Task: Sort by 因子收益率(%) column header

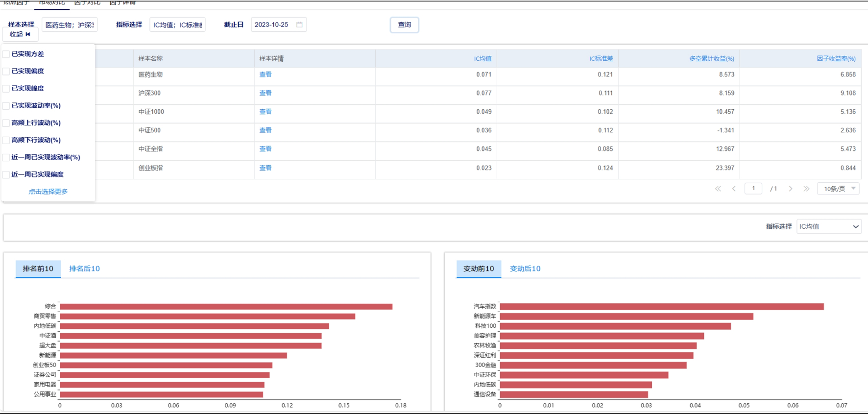Action: 836,59
